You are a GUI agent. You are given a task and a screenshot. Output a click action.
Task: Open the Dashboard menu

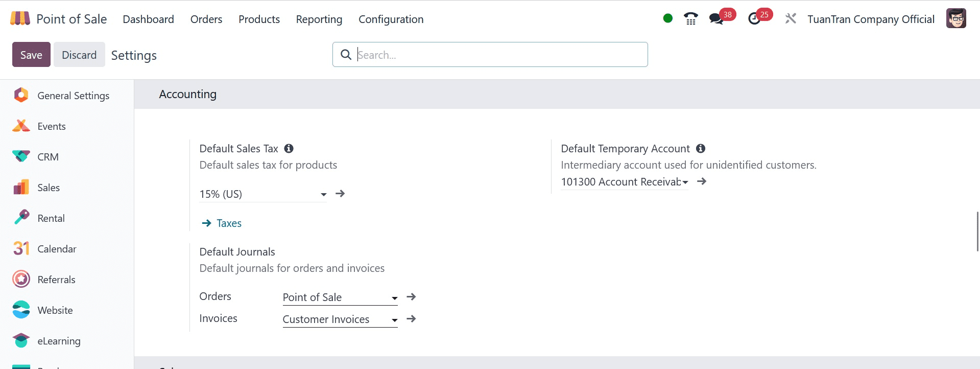pyautogui.click(x=148, y=19)
